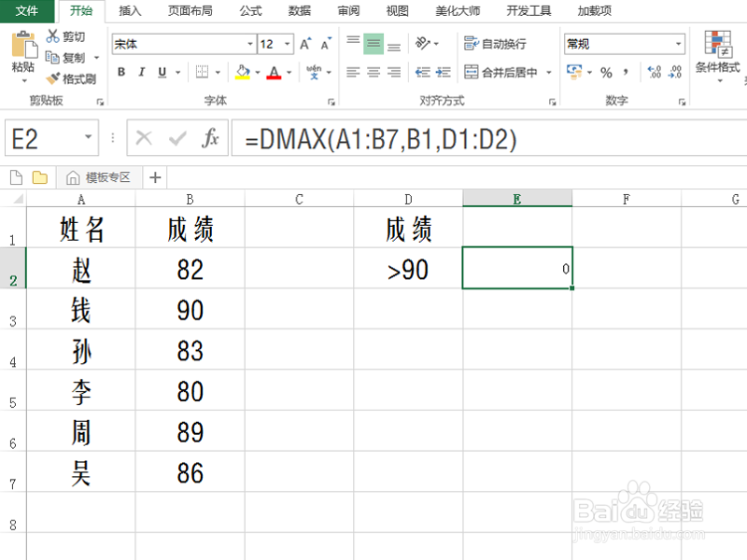Open the underline style dropdown arrow
747x560 pixels.
click(x=178, y=73)
